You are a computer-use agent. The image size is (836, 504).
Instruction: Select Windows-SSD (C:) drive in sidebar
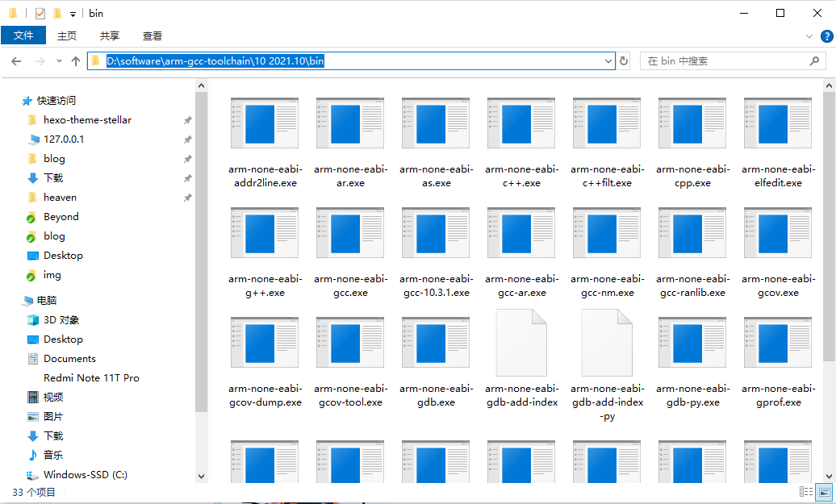tap(85, 475)
